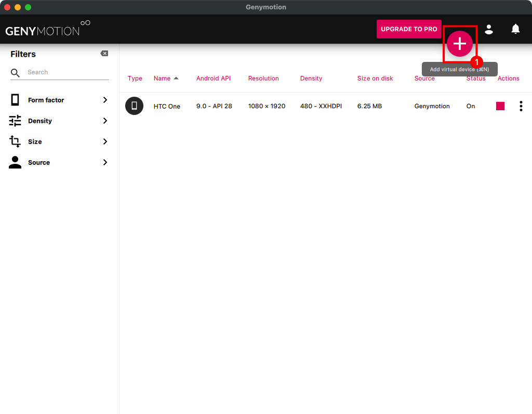The height and width of the screenshot is (414, 532).
Task: Expand the Density filter
Action: point(105,121)
